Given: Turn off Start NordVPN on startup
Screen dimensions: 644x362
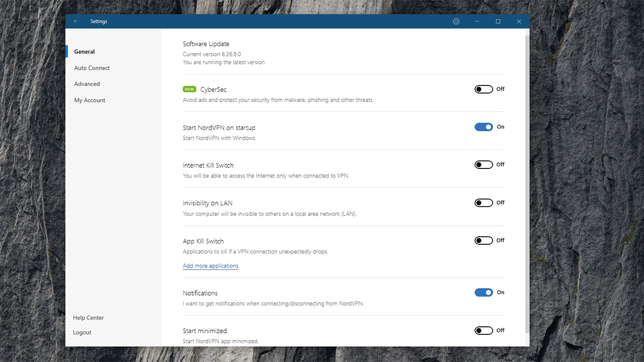Looking at the screenshot, I should pyautogui.click(x=484, y=127).
